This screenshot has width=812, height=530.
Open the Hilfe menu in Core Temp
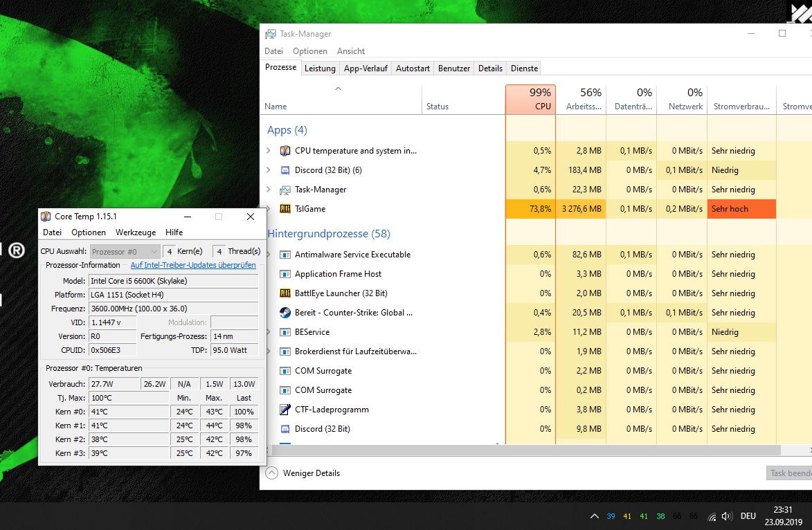click(x=174, y=232)
